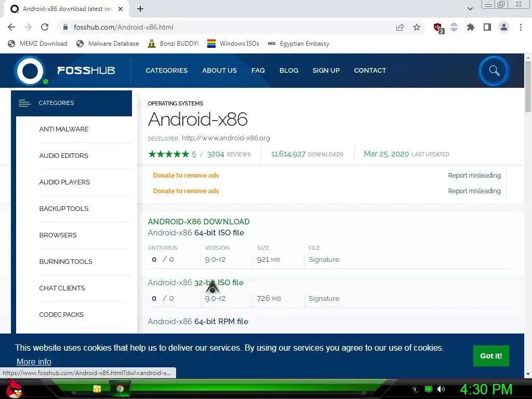Click the first Report misleading link
This screenshot has height=399, width=532.
pos(474,176)
